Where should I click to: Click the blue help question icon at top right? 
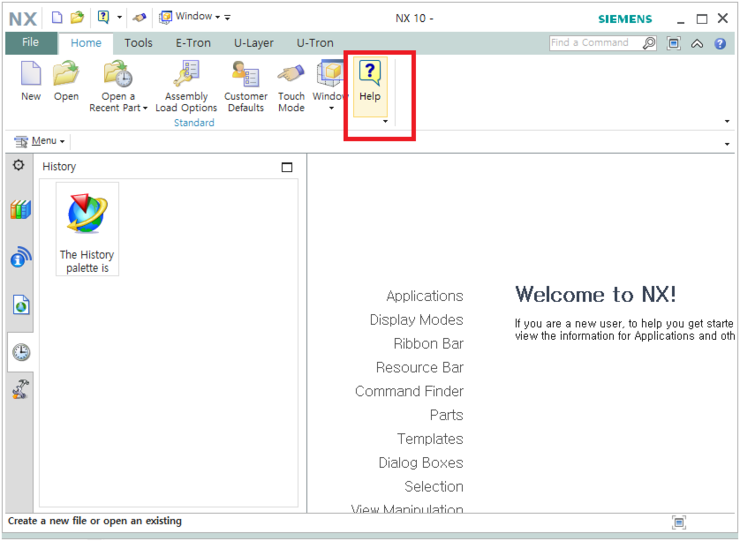coord(720,44)
